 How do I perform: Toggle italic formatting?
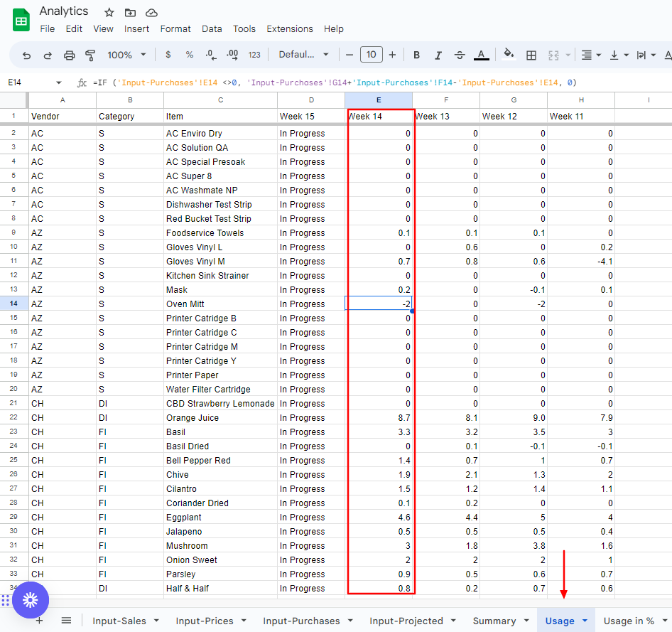point(438,55)
